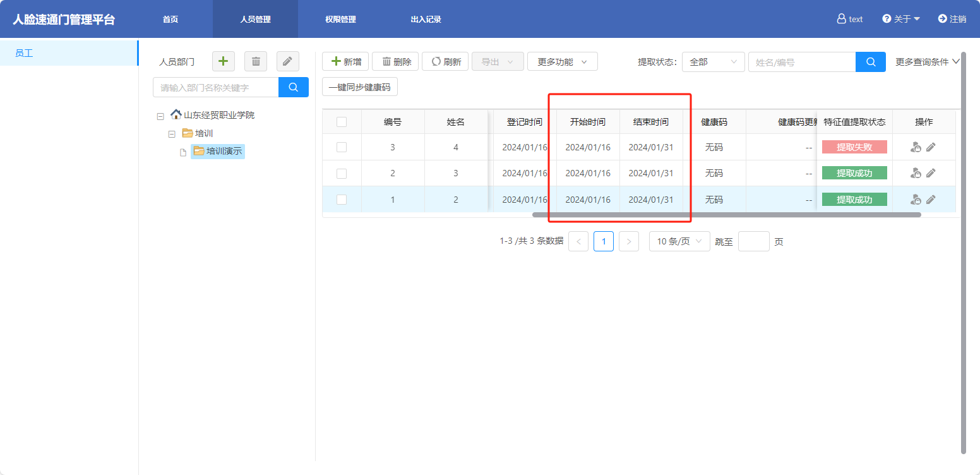Click the edit pencil in row number 2
Screen dimensions: 980x475
931,173
